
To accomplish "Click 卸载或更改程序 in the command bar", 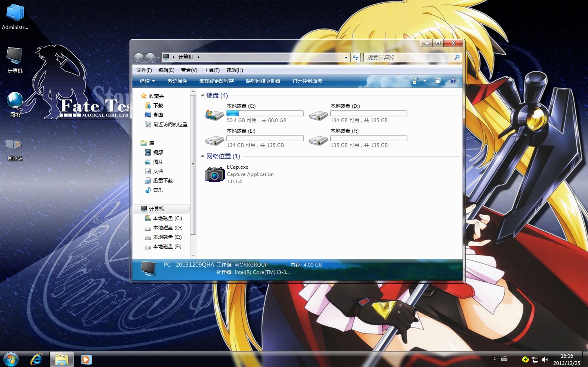I will tap(217, 81).
